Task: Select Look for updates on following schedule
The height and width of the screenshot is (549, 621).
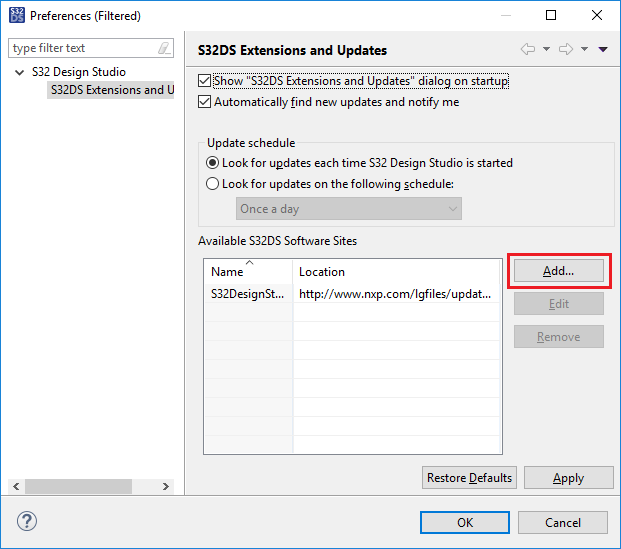Action: tap(212, 184)
